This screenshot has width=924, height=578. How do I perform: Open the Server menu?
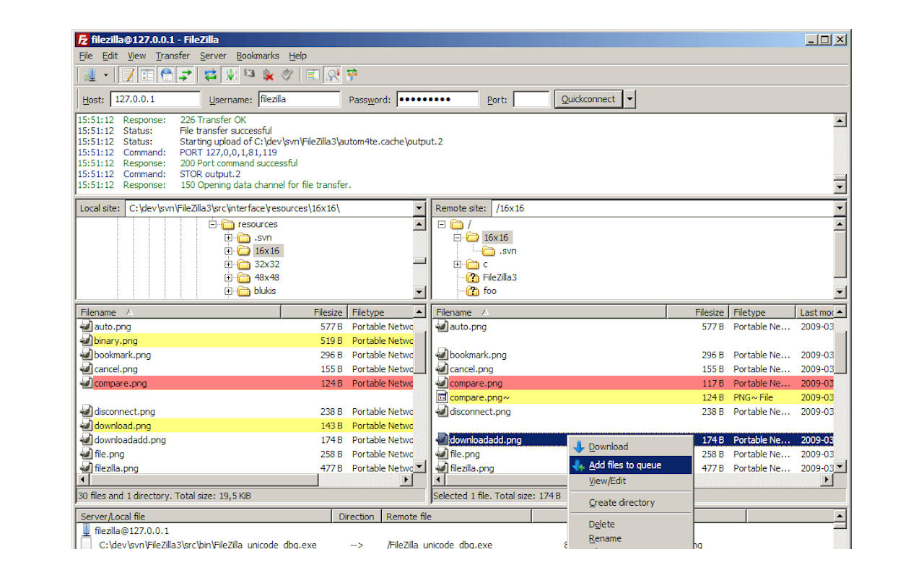213,56
